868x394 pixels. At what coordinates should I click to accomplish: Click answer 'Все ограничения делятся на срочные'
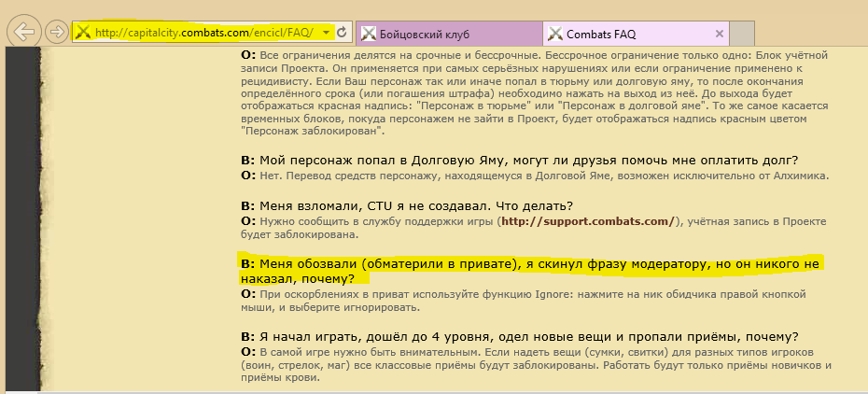click(x=535, y=93)
